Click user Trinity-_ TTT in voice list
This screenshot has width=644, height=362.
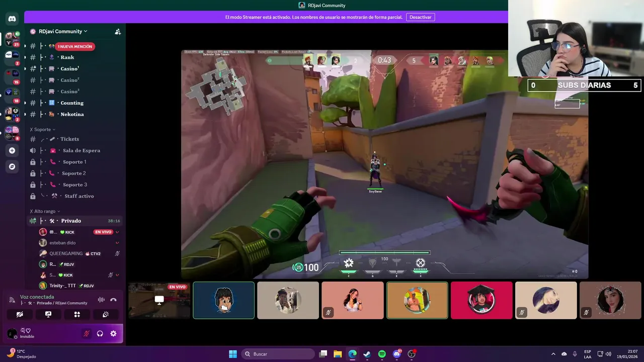pyautogui.click(x=62, y=286)
